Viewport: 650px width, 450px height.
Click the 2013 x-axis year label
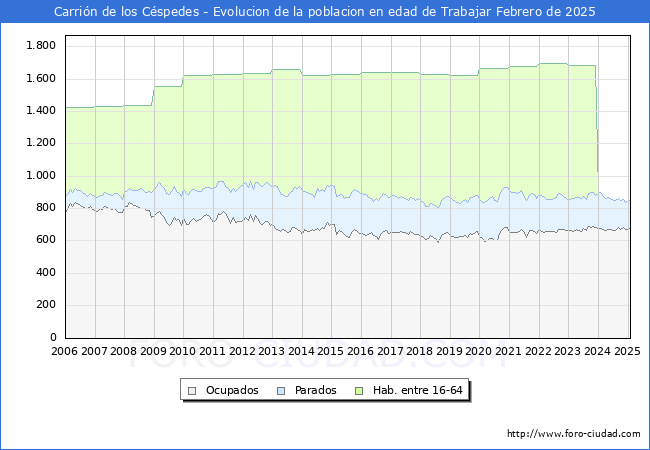(x=272, y=351)
